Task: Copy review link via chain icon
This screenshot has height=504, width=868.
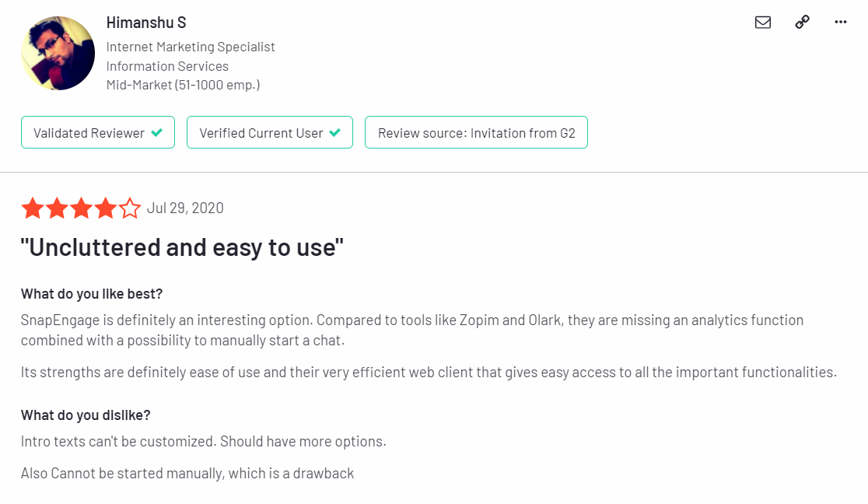Action: pos(802,22)
